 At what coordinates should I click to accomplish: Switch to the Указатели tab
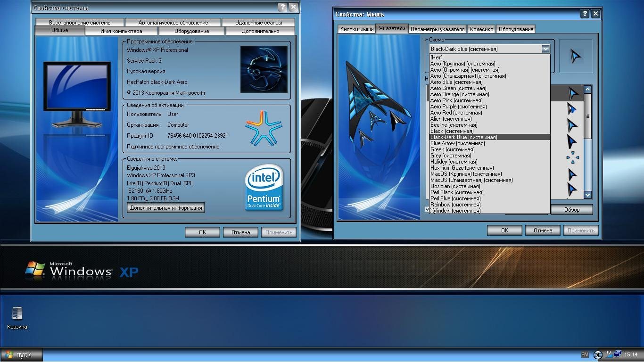(392, 28)
